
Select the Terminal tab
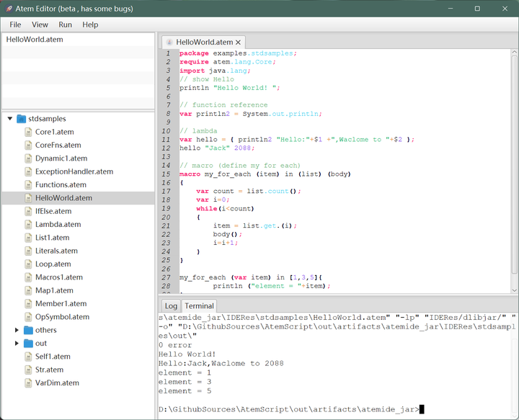[x=199, y=306]
